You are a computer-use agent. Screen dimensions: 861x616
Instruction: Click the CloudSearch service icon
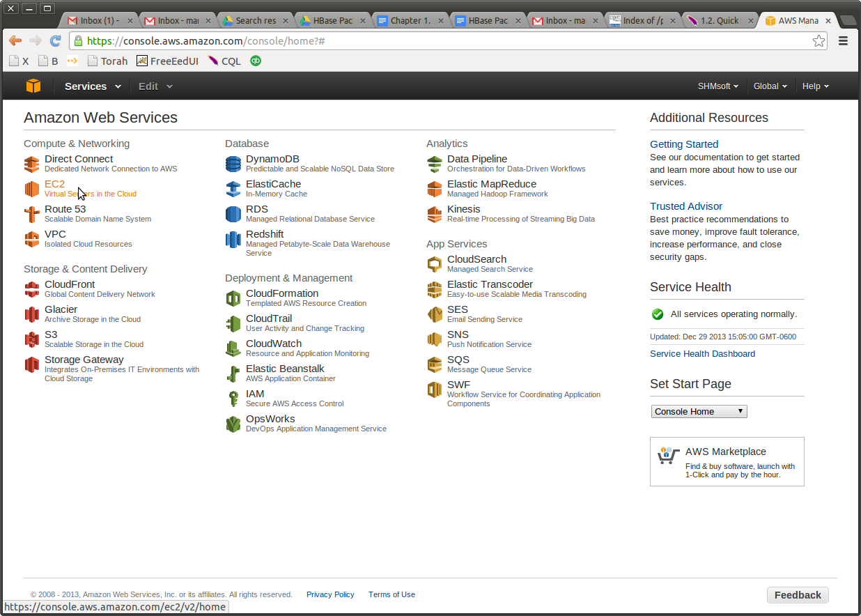coord(435,265)
